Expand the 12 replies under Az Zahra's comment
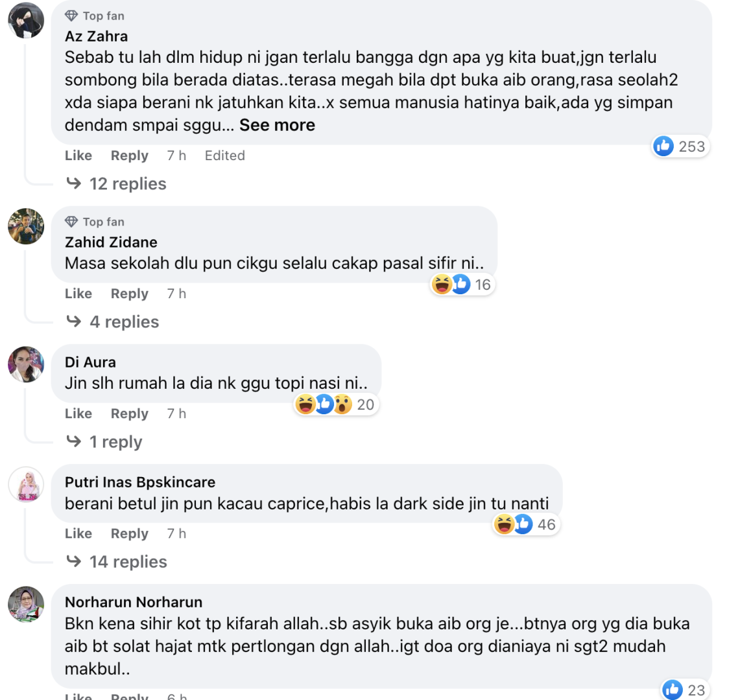 coord(128,183)
